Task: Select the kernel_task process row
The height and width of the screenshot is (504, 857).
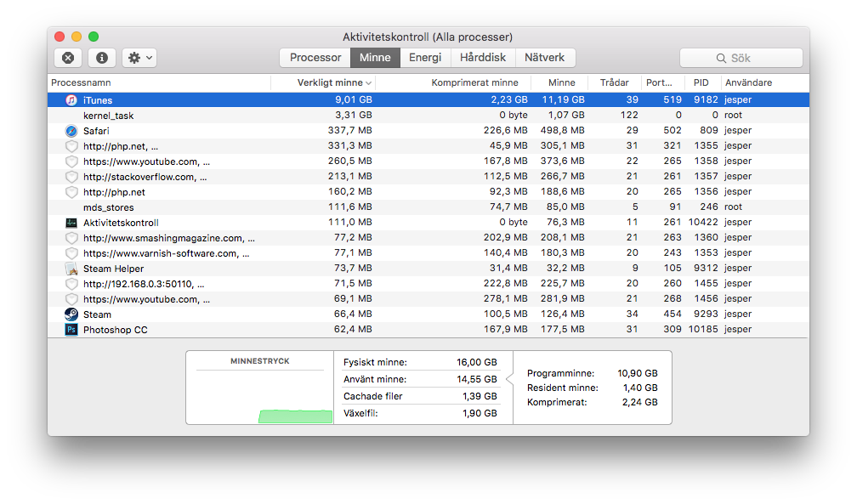Action: tap(428, 116)
